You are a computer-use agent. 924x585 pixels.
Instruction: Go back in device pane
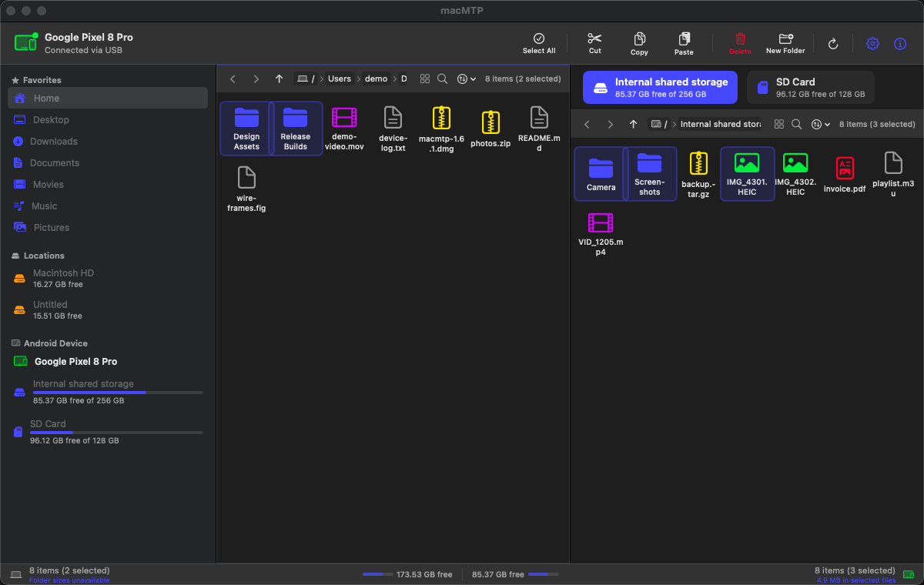[x=587, y=124]
